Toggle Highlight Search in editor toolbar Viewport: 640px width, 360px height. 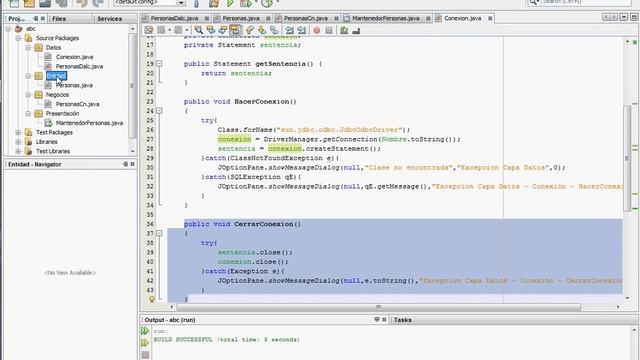pyautogui.click(x=234, y=30)
